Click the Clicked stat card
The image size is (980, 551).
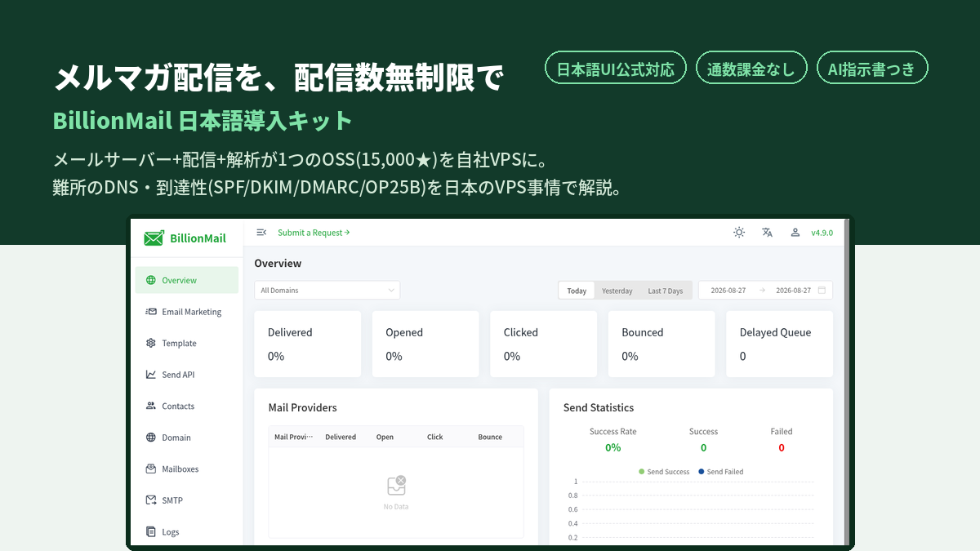543,344
